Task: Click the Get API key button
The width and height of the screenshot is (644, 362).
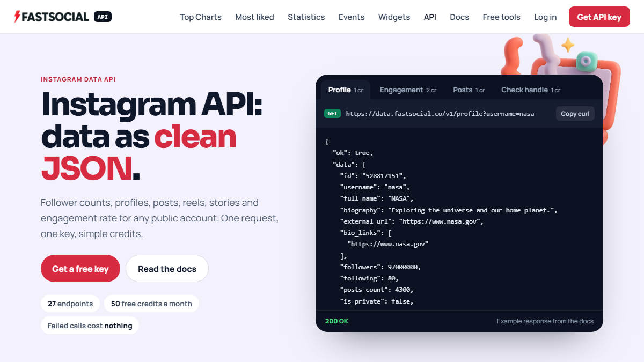Action: point(599,17)
